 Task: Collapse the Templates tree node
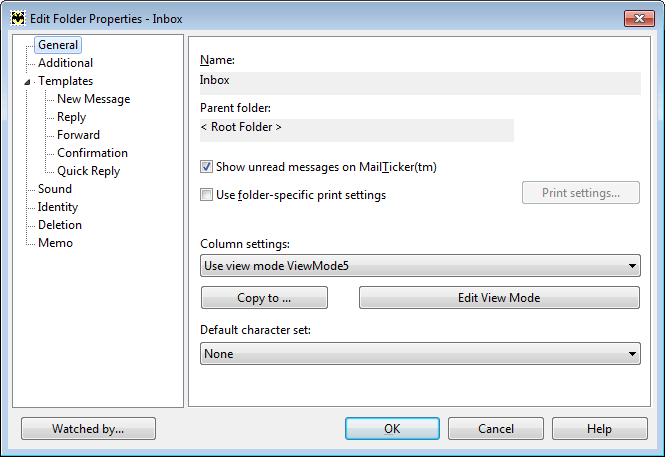27,82
